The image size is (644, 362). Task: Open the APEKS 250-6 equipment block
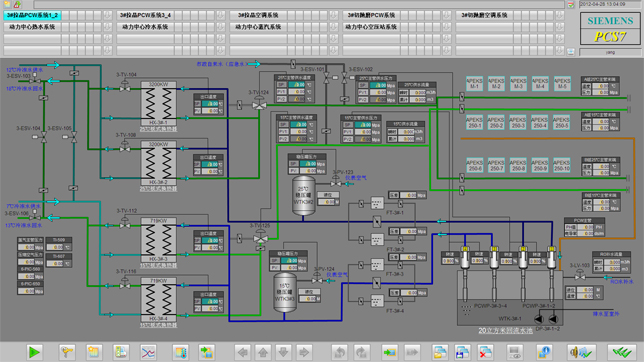[x=474, y=165]
